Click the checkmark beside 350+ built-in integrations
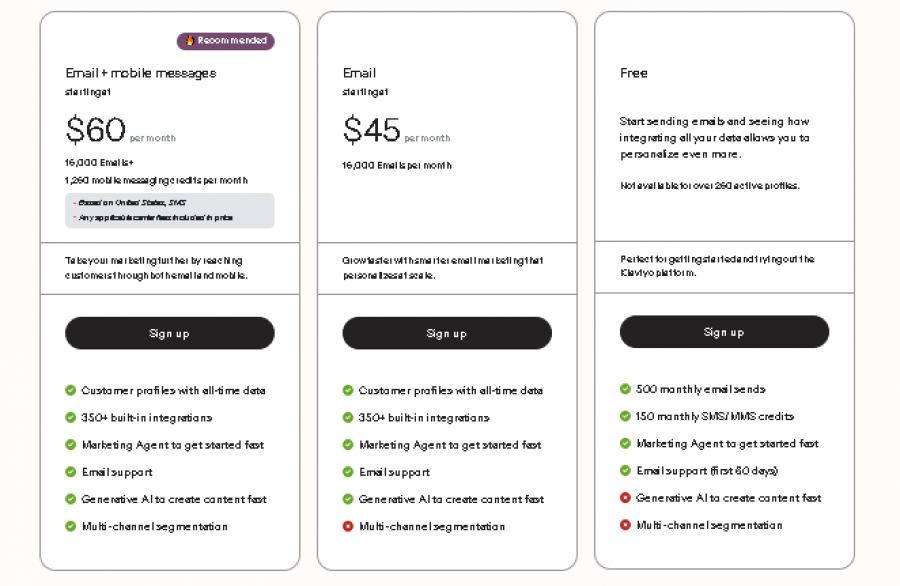The image size is (900, 586). coord(70,418)
